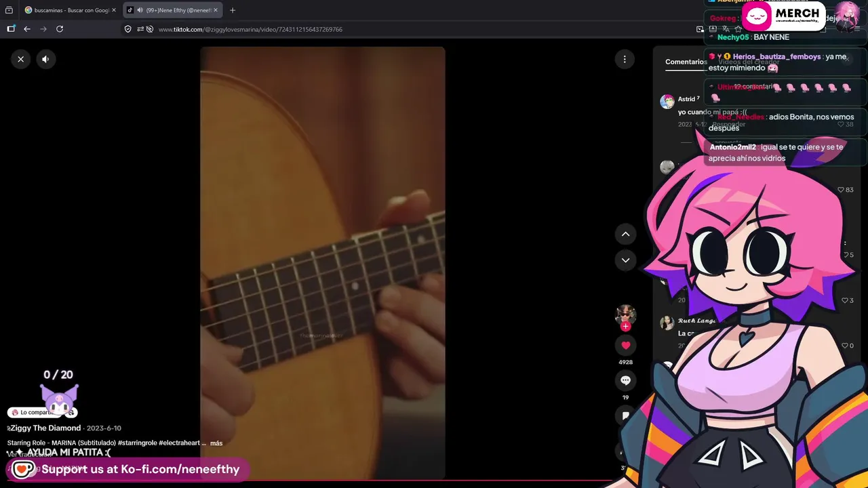This screenshot has width=868, height=488.
Task: Like the video with the heart icon
Action: (x=625, y=345)
